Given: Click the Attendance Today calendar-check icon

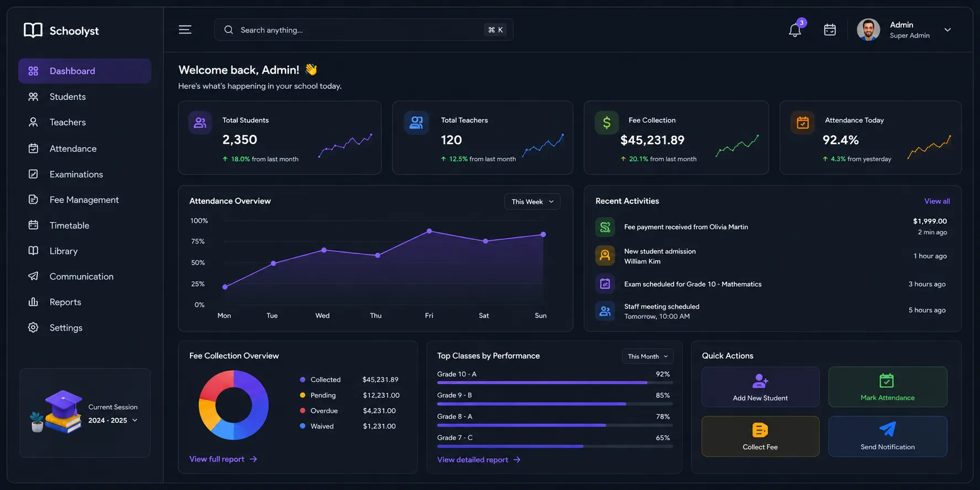Looking at the screenshot, I should point(803,123).
